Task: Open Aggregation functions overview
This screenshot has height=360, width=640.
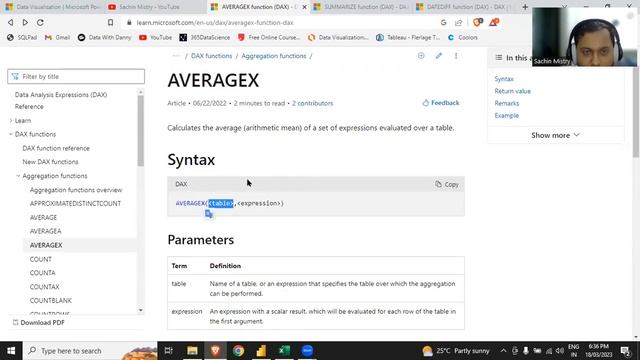Action: tap(76, 190)
